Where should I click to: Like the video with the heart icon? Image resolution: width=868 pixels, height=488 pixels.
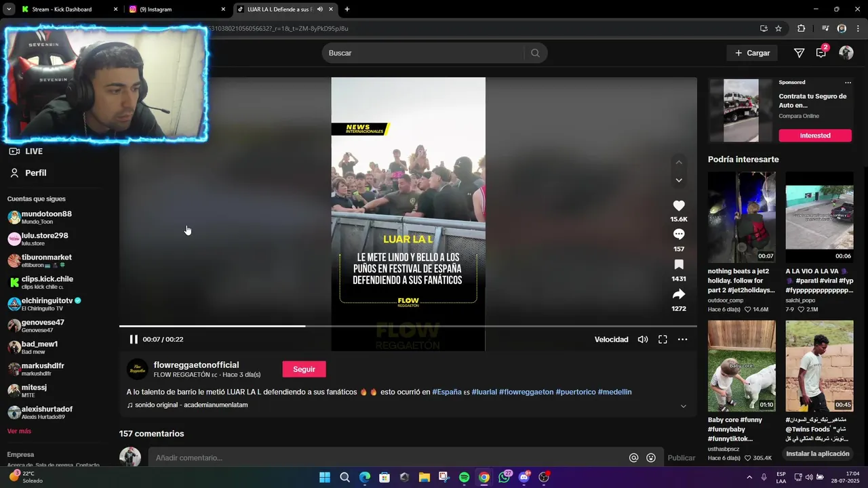[x=679, y=205]
